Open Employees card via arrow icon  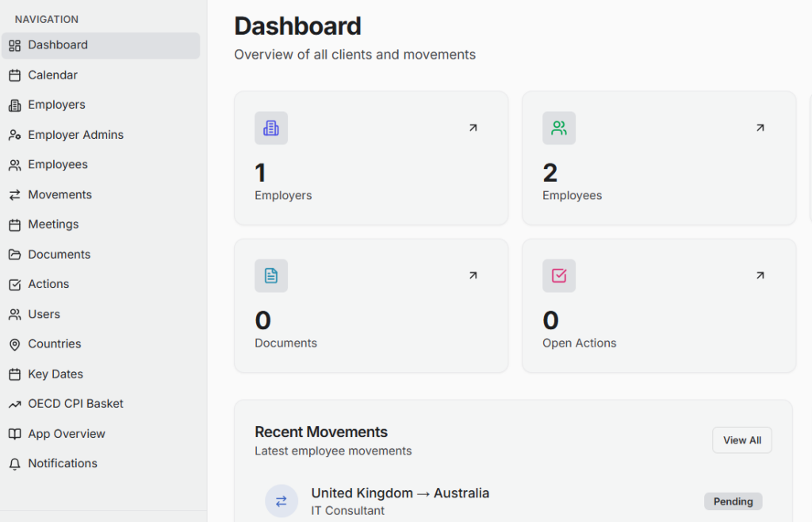tap(760, 128)
